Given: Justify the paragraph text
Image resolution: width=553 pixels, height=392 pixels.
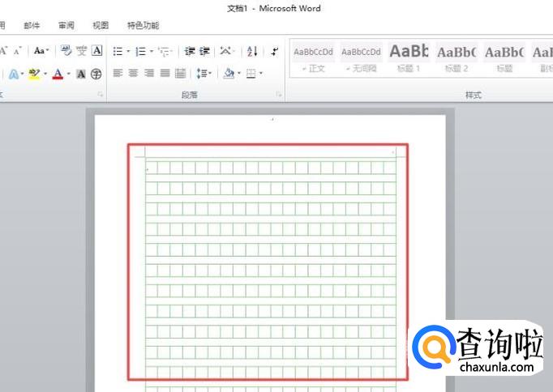Looking at the screenshot, I should [x=165, y=73].
